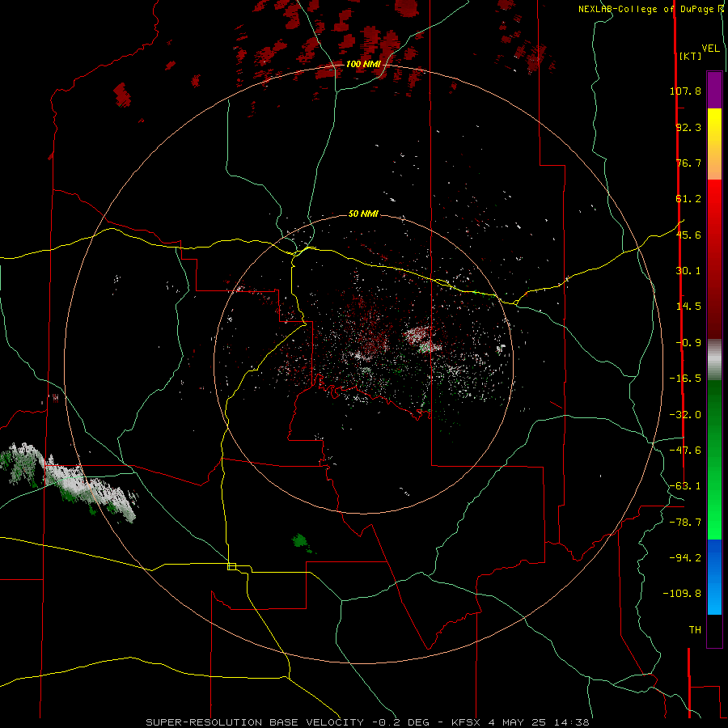Image resolution: width=728 pixels, height=728 pixels.
Task: Select the -0.9 scale value
Action: coord(688,343)
